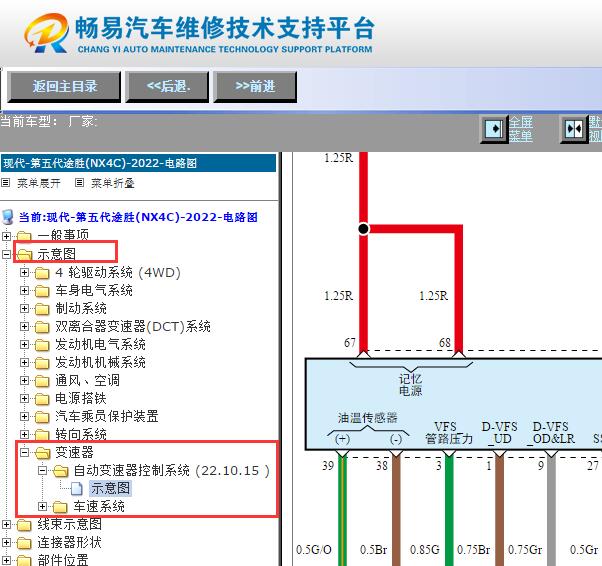The height and width of the screenshot is (566, 602).
Task: Click the folder icon of 发动机机械系统
Action: point(42,363)
